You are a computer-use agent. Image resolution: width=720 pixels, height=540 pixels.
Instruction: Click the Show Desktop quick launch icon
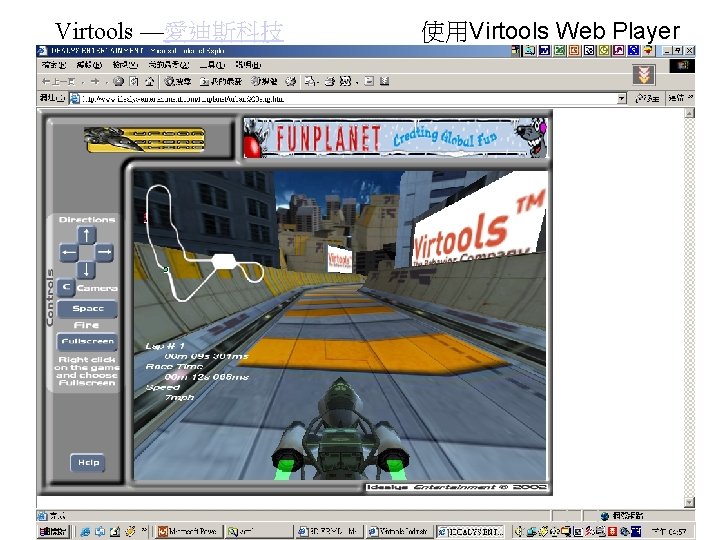pyautogui.click(x=115, y=532)
